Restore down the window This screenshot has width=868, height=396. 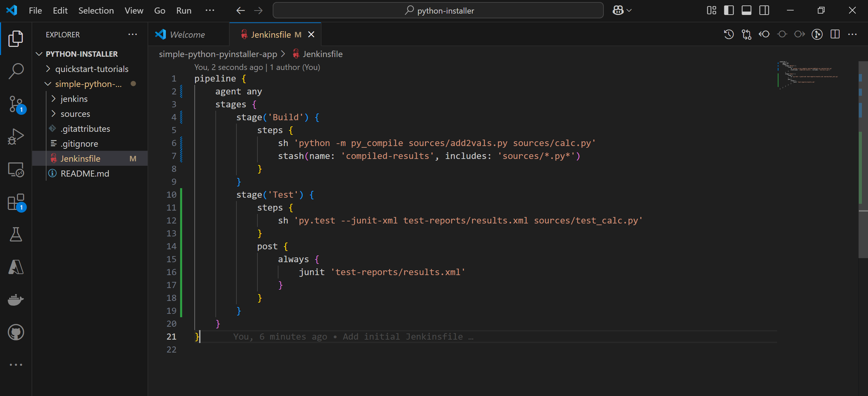[x=821, y=11]
